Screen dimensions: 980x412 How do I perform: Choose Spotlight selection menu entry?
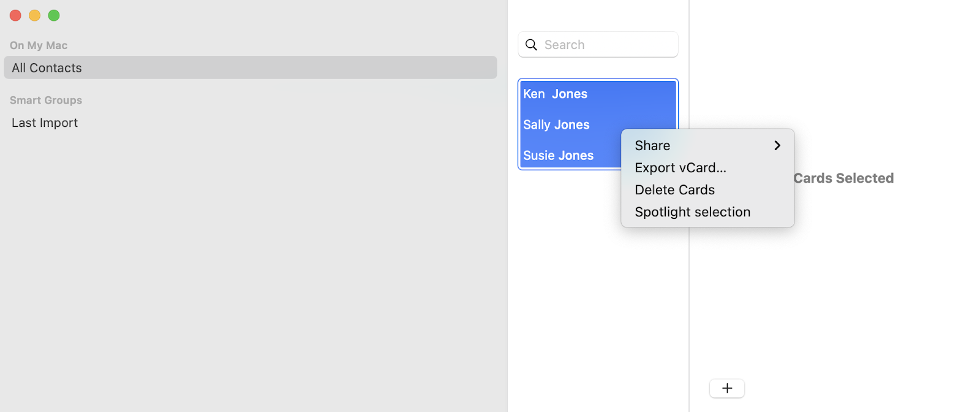tap(707, 212)
